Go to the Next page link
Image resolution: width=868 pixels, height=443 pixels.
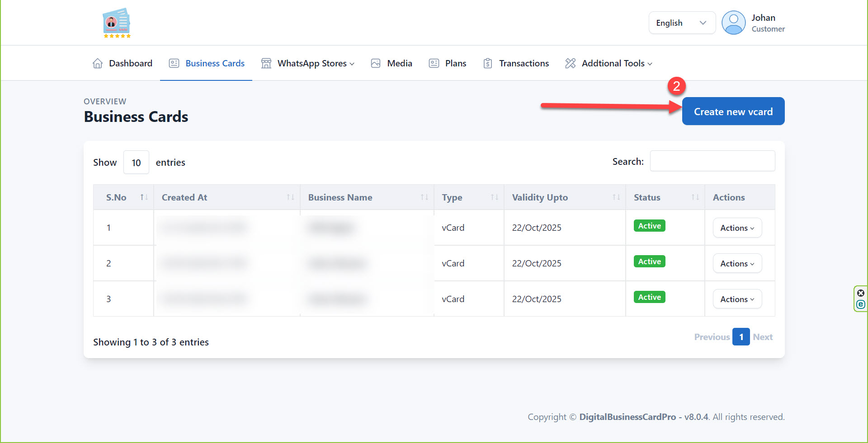coord(763,337)
